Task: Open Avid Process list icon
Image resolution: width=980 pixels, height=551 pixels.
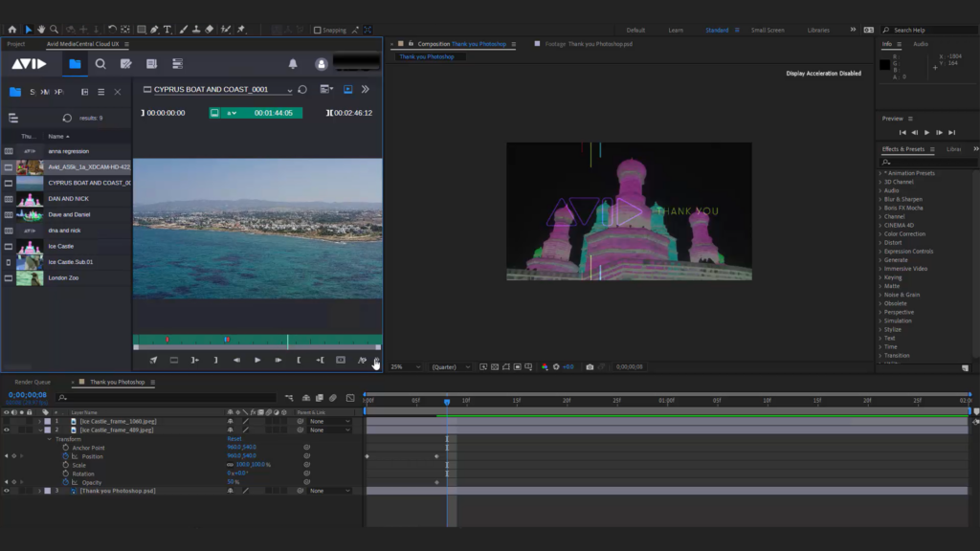Action: click(x=177, y=64)
